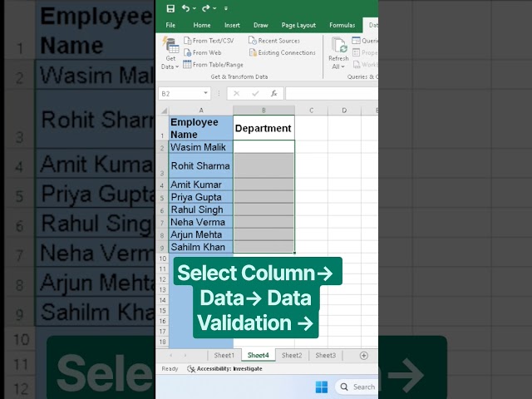Switch to the Insert ribbon tab
532x399 pixels.
[232, 25]
